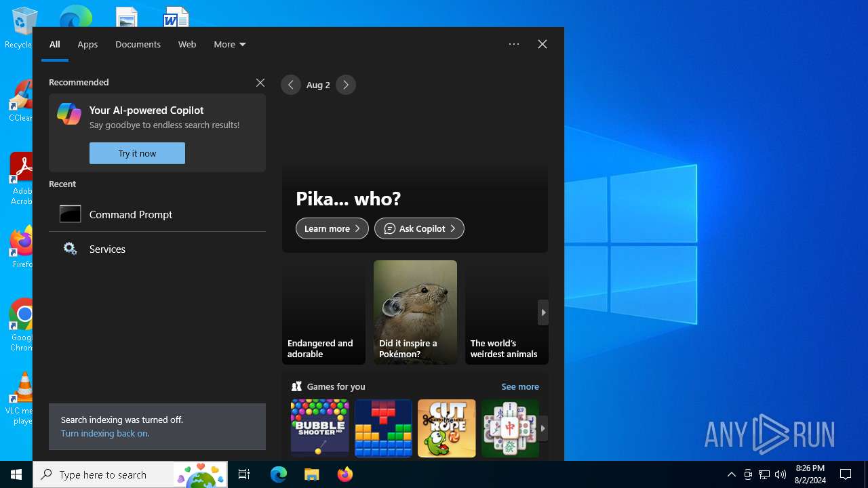Click Try it now for Copilot
Image resolution: width=868 pixels, height=488 pixels.
coord(137,153)
